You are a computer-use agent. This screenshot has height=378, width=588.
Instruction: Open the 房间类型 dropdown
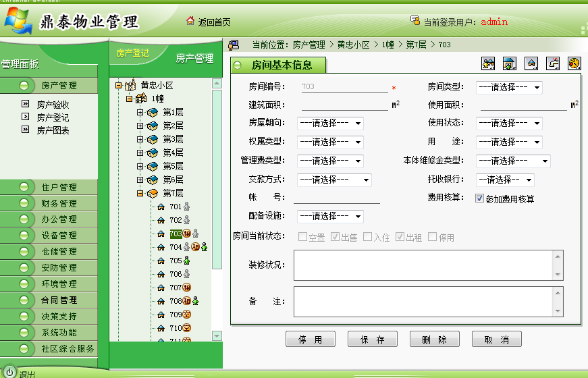(509, 87)
